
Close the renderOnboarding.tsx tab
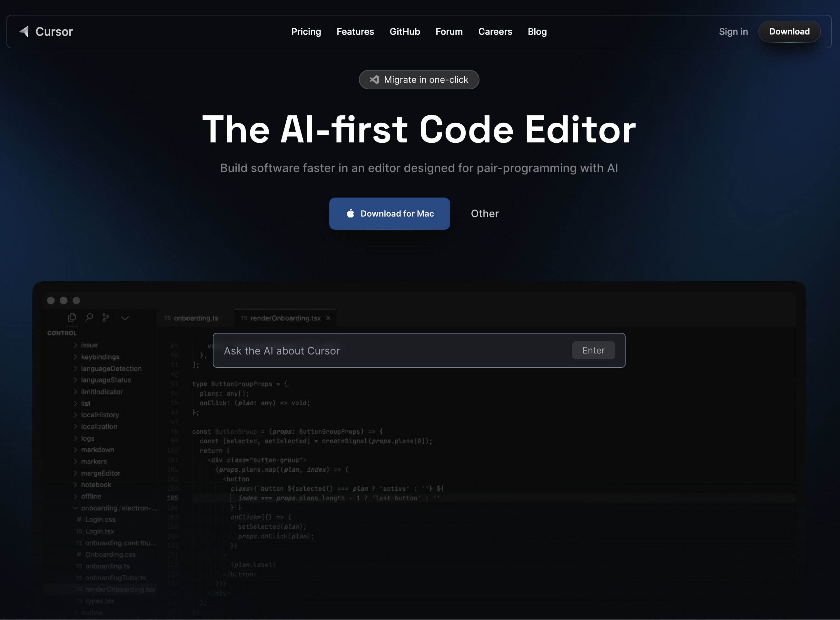328,318
